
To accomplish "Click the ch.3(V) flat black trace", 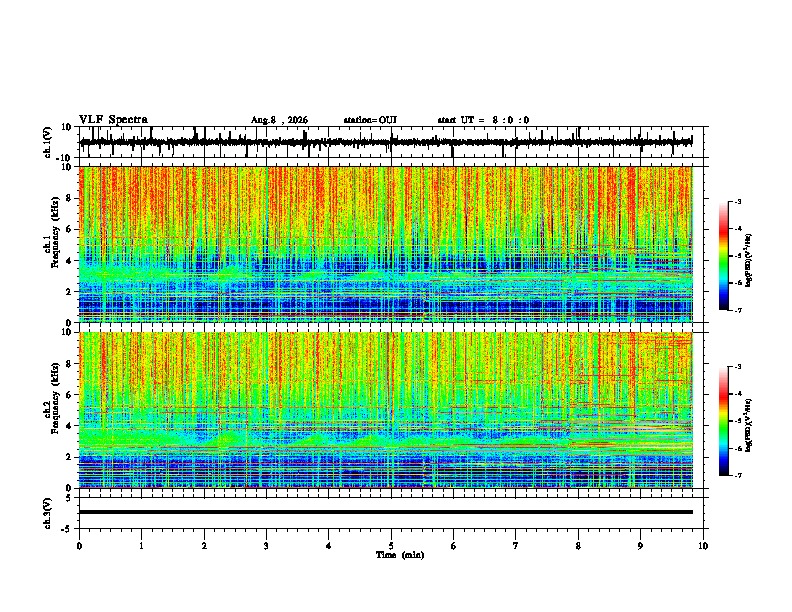I will click(x=386, y=512).
